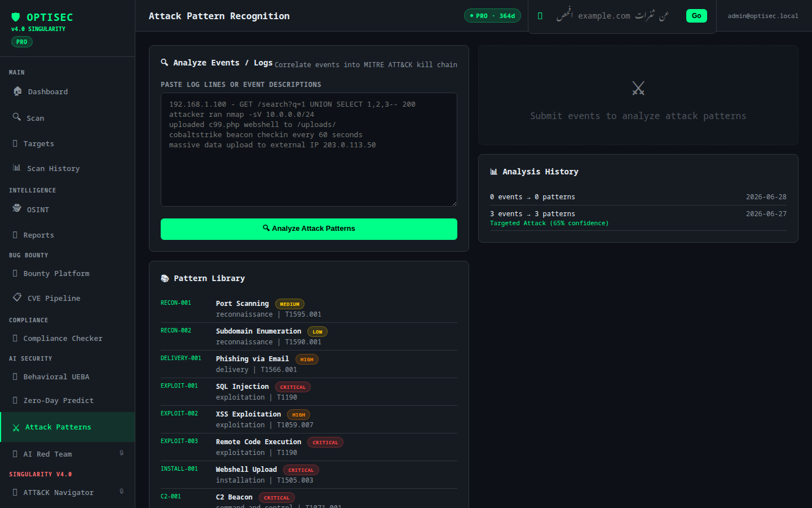Click the 2026-06-28 history date
812x508 pixels.
[x=766, y=197]
